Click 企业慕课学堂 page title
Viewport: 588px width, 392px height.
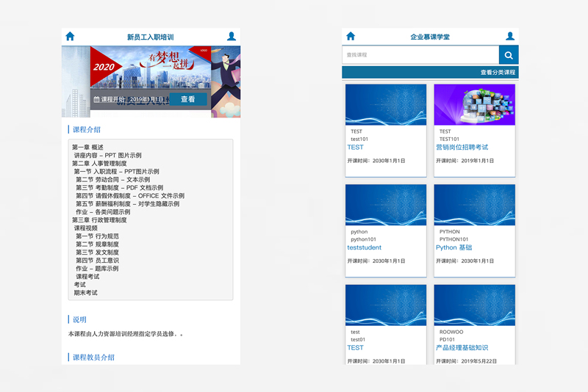[x=430, y=37]
